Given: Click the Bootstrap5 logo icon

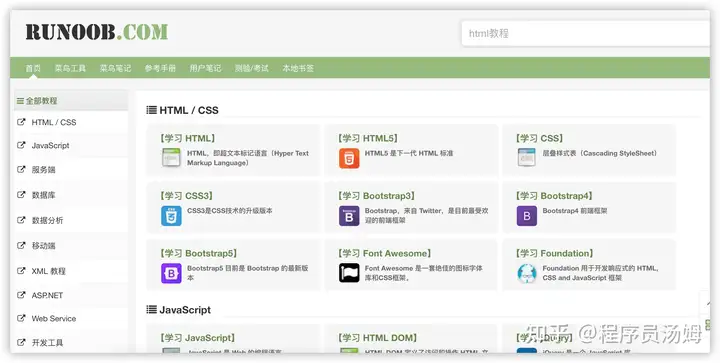Looking at the screenshot, I should [171, 274].
